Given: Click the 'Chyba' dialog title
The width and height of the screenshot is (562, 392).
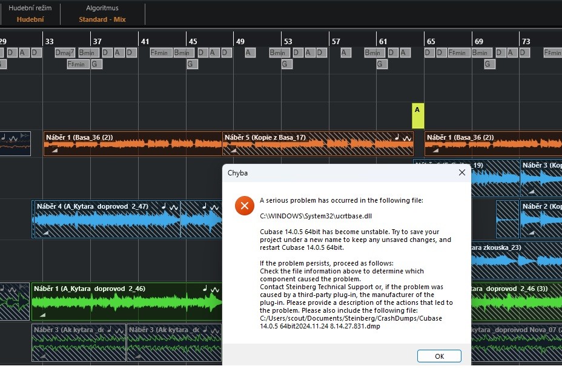Looking at the screenshot, I should (x=237, y=173).
